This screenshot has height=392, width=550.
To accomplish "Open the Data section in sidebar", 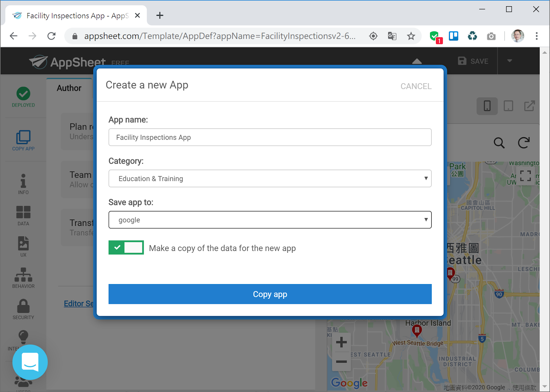I will (x=23, y=216).
